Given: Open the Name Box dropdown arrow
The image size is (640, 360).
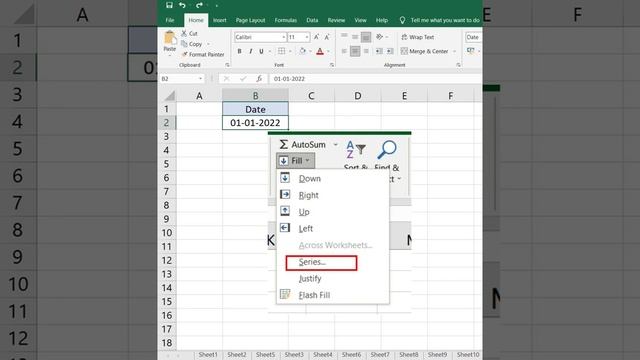Looking at the screenshot, I should (200, 78).
